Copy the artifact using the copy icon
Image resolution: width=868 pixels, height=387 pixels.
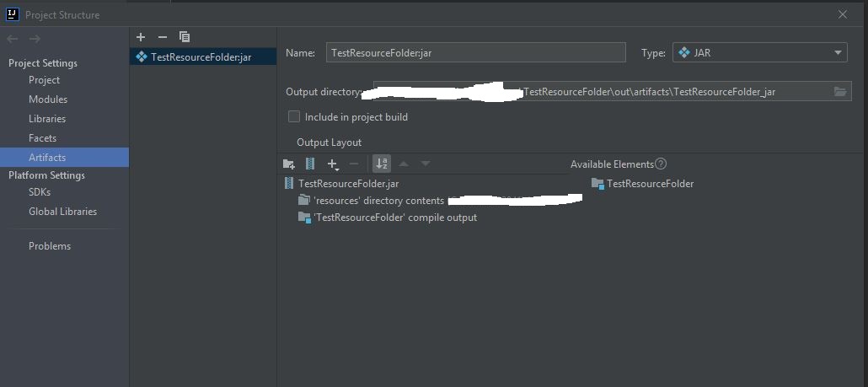tap(185, 37)
